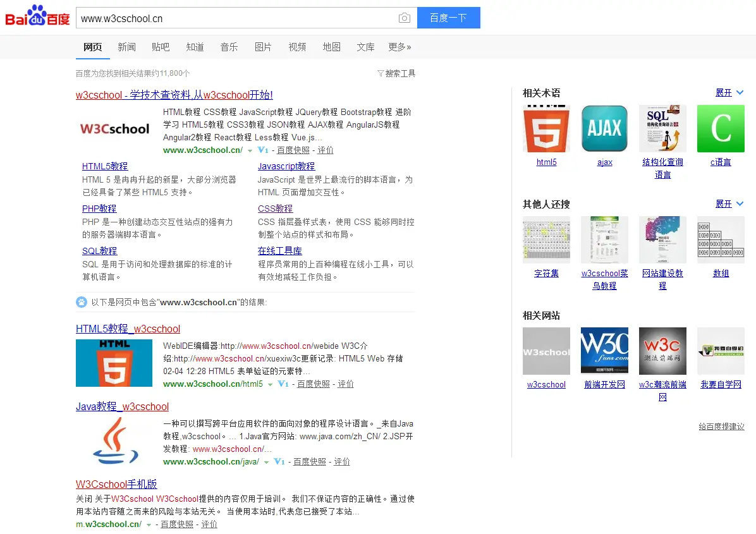
Task: Expand 相关术语 section with 展开
Action: click(x=729, y=92)
